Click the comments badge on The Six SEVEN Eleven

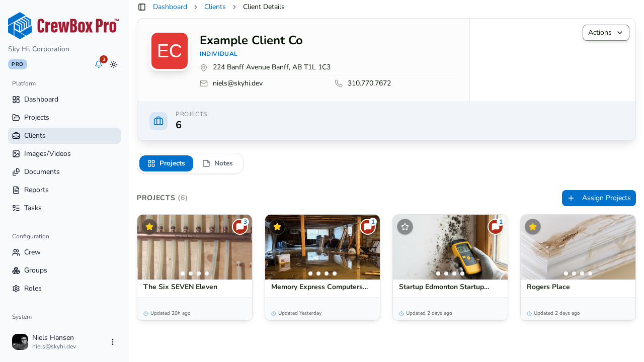pyautogui.click(x=240, y=227)
